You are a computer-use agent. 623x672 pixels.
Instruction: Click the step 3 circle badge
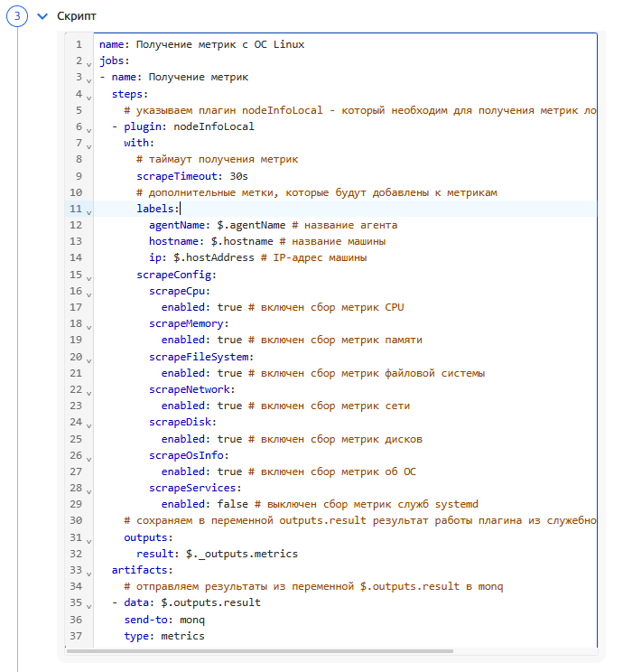tap(17, 17)
